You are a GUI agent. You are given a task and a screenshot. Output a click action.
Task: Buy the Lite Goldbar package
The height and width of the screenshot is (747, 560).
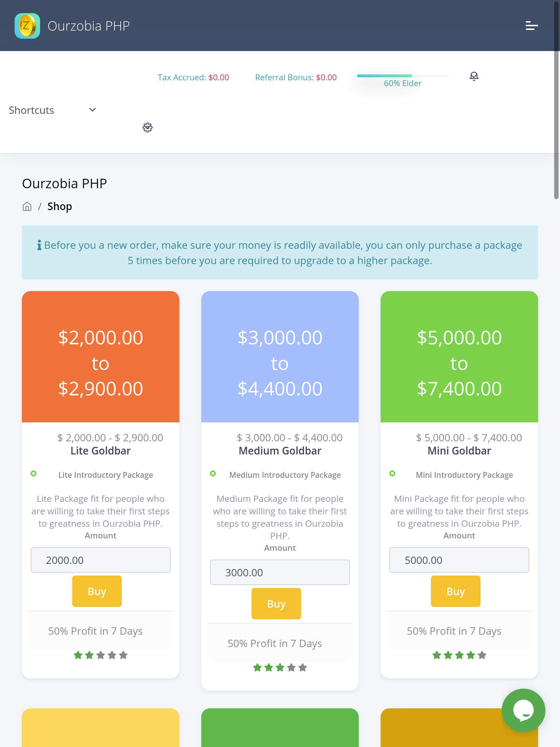point(97,591)
